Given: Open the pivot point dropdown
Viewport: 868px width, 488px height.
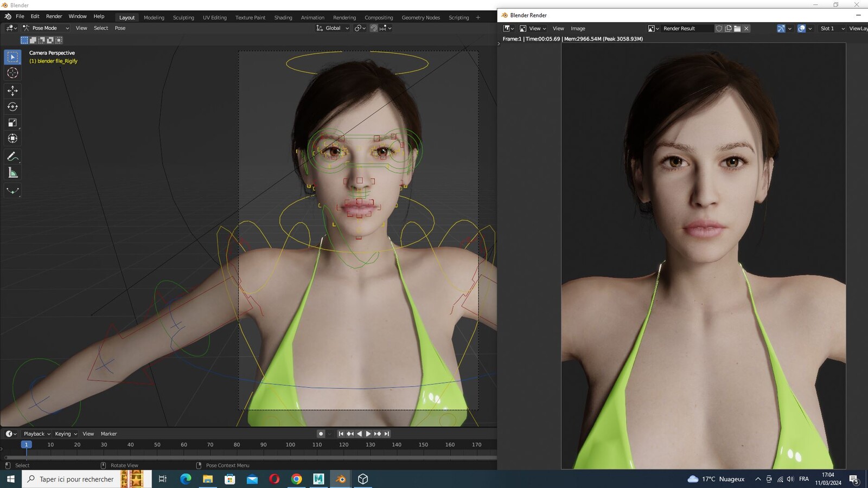Looking at the screenshot, I should click(360, 28).
